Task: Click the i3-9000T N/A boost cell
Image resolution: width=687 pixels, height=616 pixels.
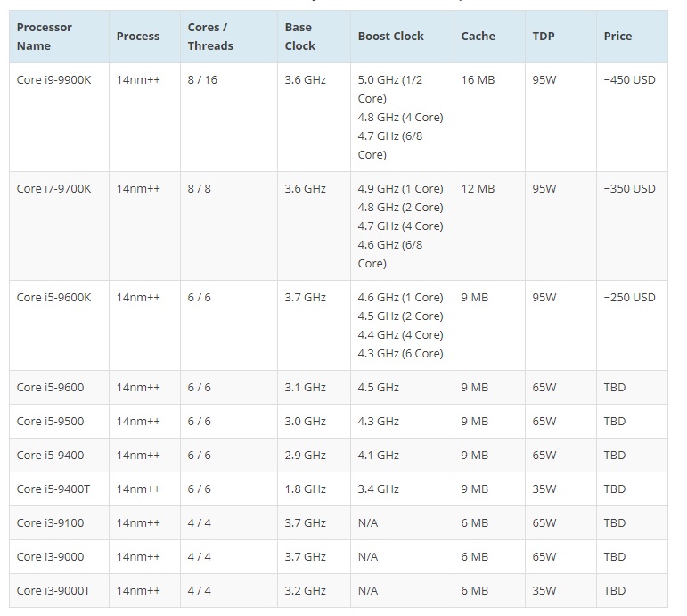Action: [402, 590]
